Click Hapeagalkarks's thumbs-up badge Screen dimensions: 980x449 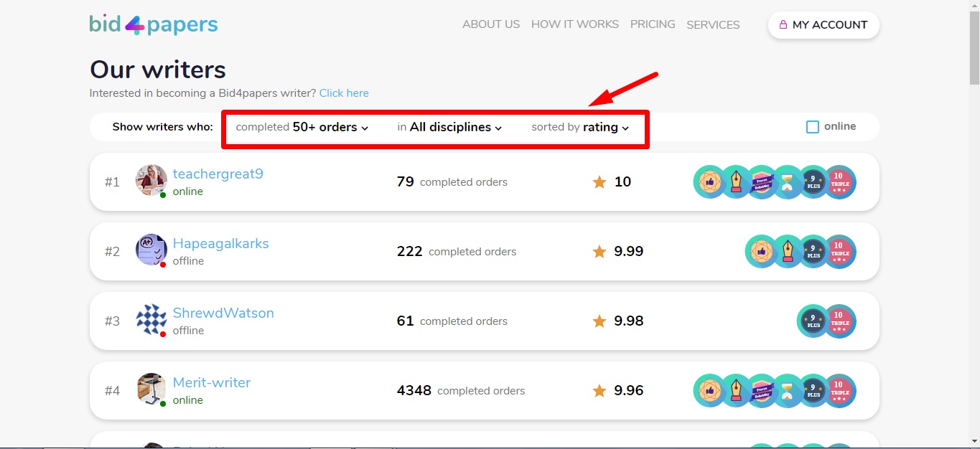tap(762, 252)
